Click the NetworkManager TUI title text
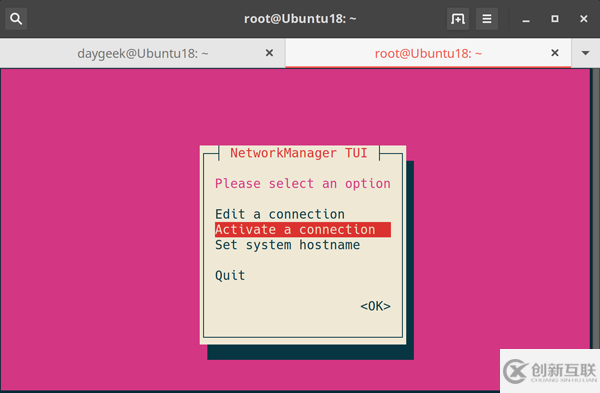Image resolution: width=600 pixels, height=393 pixels. click(298, 153)
